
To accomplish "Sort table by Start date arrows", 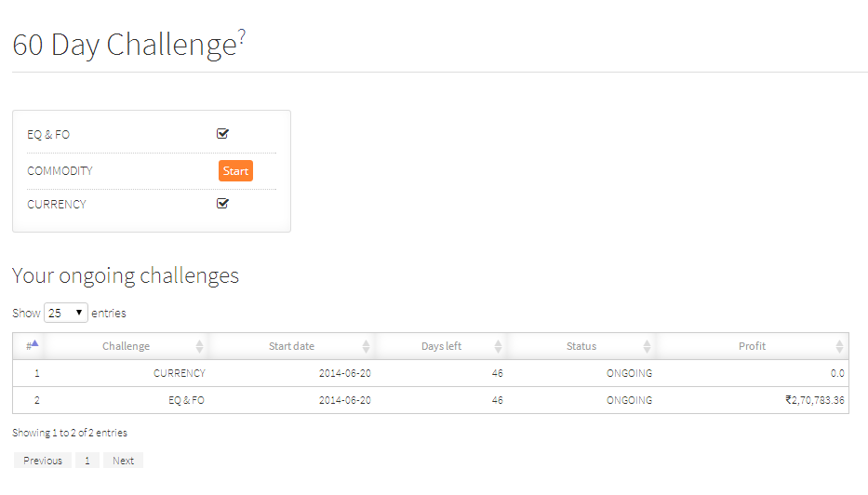I will pyautogui.click(x=366, y=347).
